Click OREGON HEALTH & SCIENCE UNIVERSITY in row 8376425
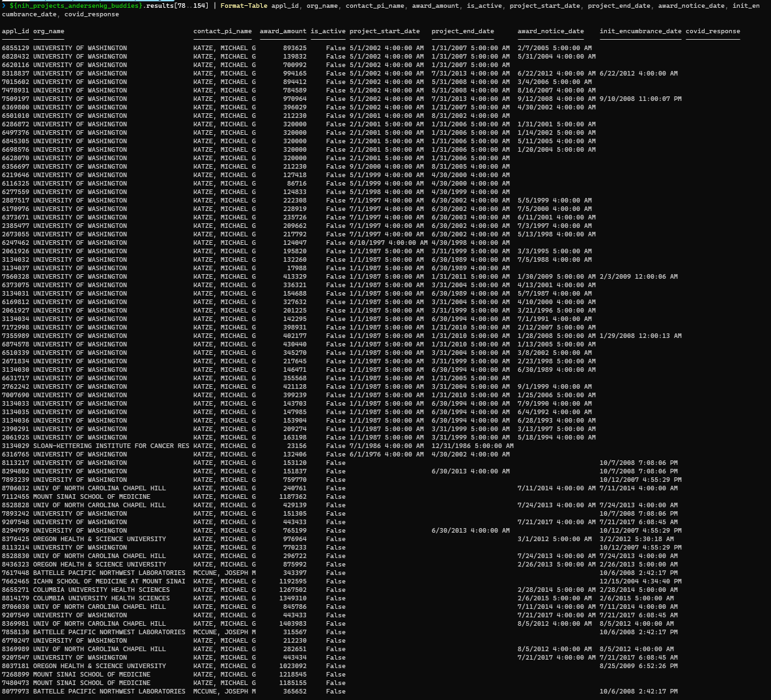 coord(100,539)
